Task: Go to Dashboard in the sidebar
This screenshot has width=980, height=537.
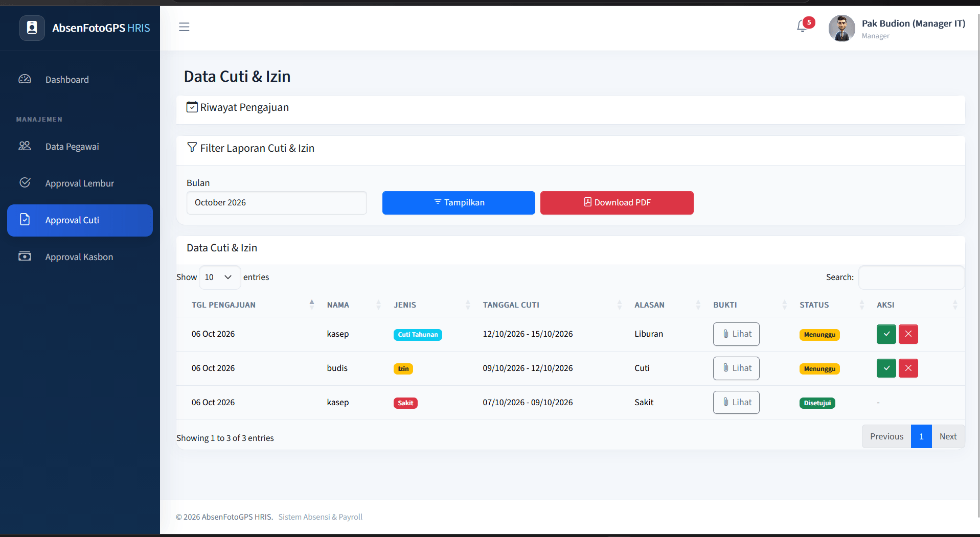Action: (x=80, y=80)
